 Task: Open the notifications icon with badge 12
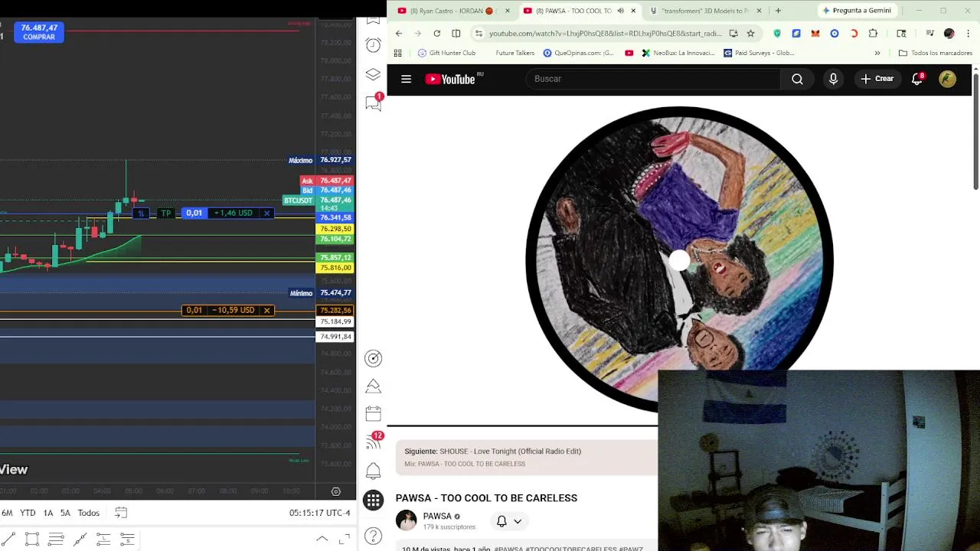(374, 442)
